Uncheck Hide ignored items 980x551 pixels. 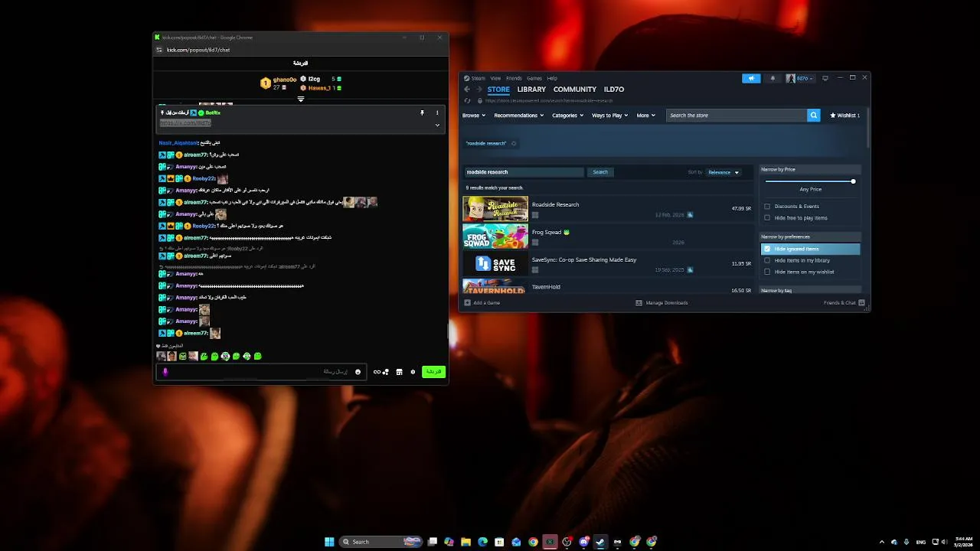click(767, 249)
